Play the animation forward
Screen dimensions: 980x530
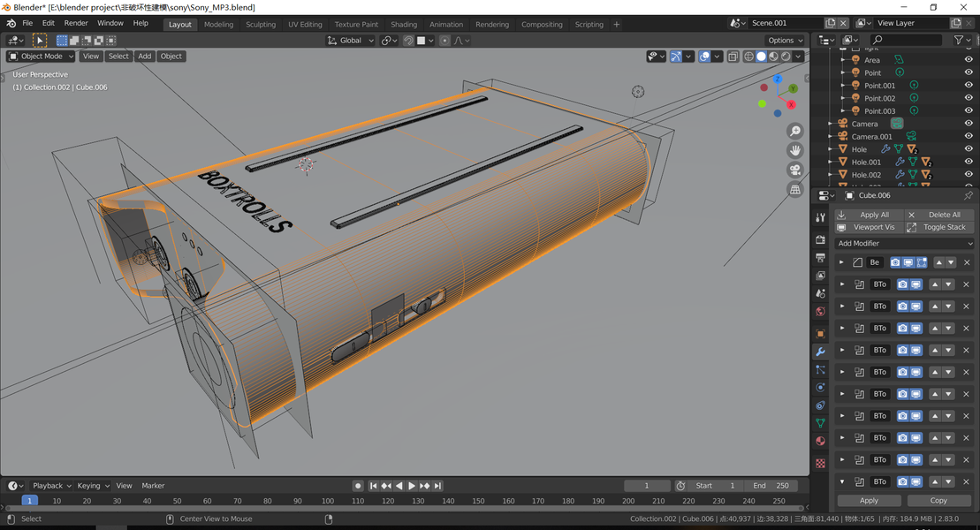coord(411,486)
